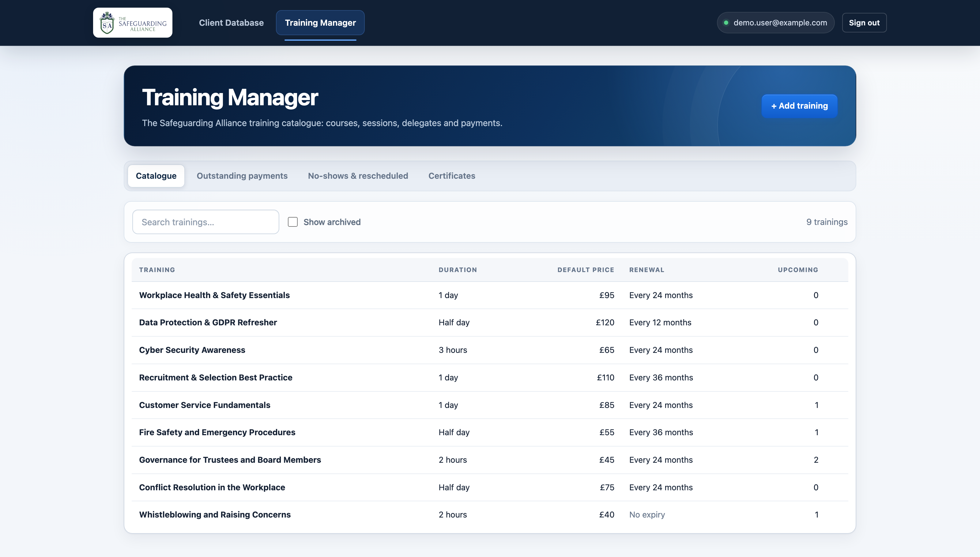Screen dimensions: 980x557
Task: Click the £85 price cell
Action: (x=607, y=405)
